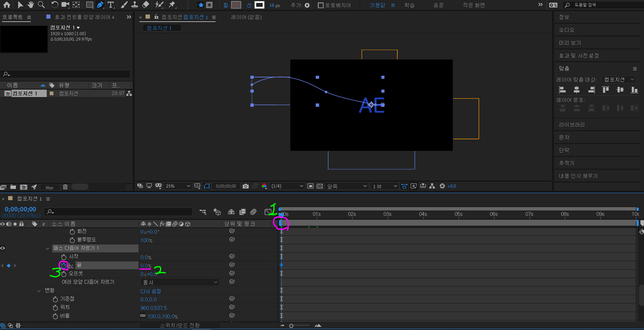
Task: Toggle the 로토베지어 (RotoBezier) checkbox
Action: click(x=321, y=5)
